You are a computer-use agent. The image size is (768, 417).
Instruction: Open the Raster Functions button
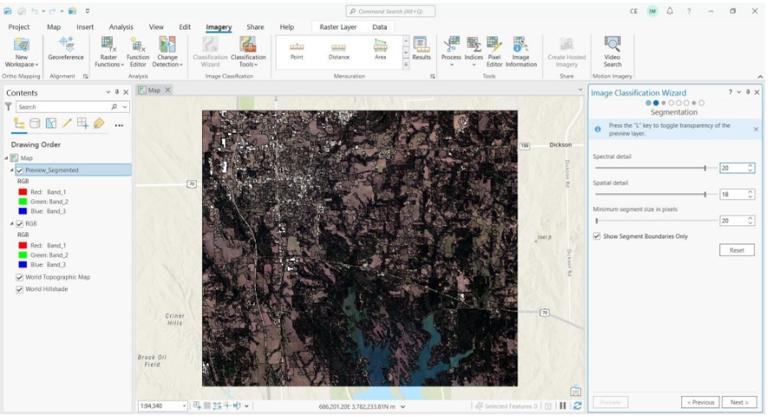(x=108, y=52)
